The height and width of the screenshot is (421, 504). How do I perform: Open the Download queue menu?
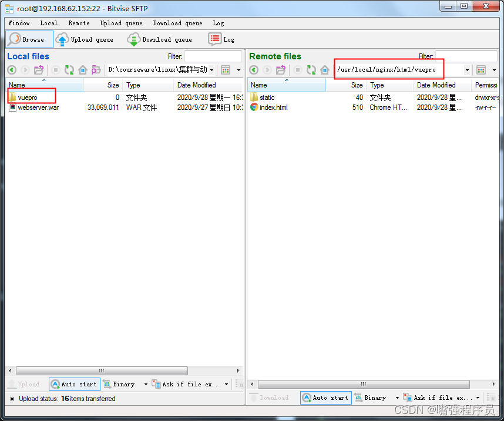178,23
